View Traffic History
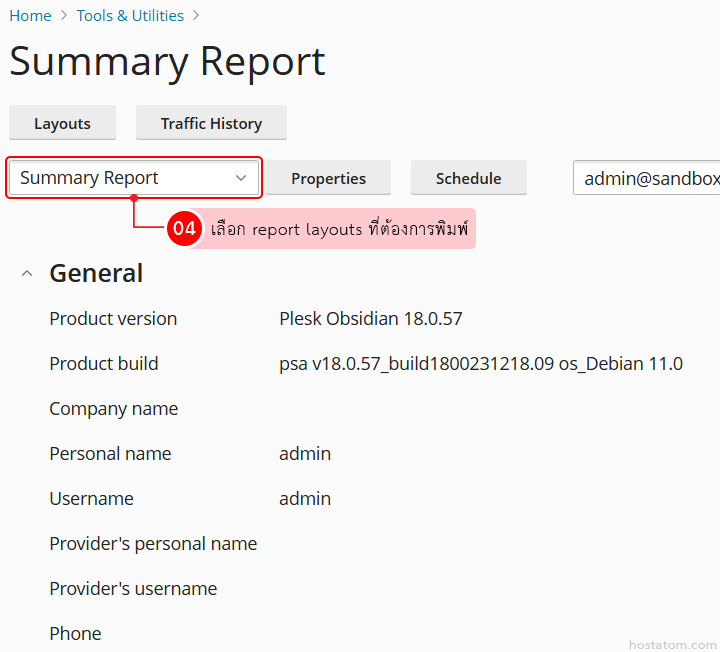Image resolution: width=720 pixels, height=652 pixels. 211,123
